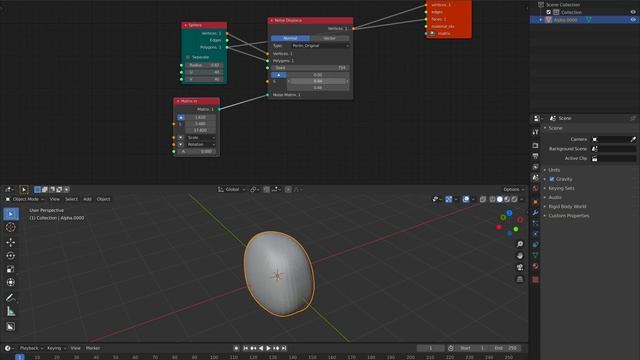
Task: Open viewport Add menu
Action: 87,199
